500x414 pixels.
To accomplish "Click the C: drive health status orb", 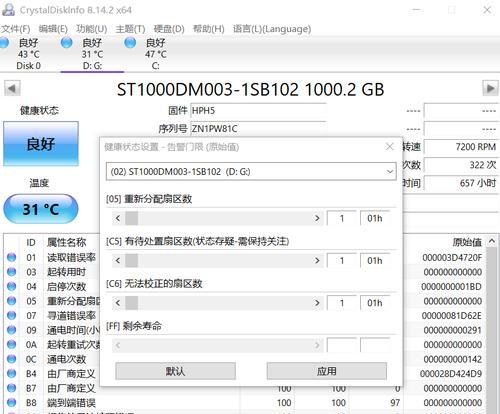I will coord(130,43).
